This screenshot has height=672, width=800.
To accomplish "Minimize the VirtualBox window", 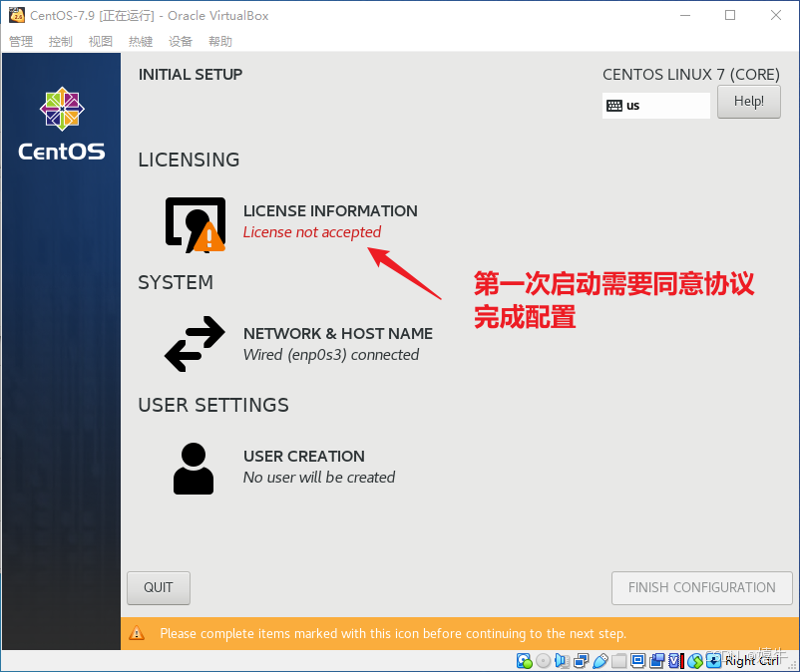I will (x=685, y=15).
